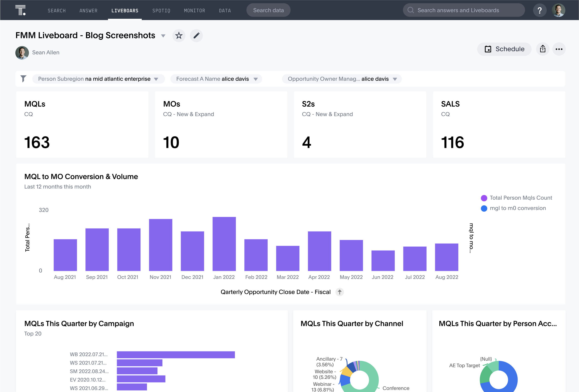This screenshot has width=579, height=392.
Task: Click the ThoughtSpot home logo icon
Action: (x=21, y=10)
